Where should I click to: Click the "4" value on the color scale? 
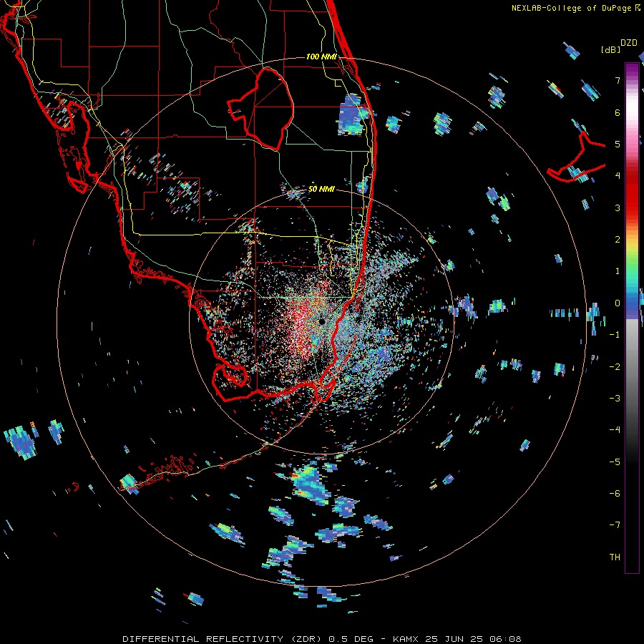pyautogui.click(x=618, y=176)
